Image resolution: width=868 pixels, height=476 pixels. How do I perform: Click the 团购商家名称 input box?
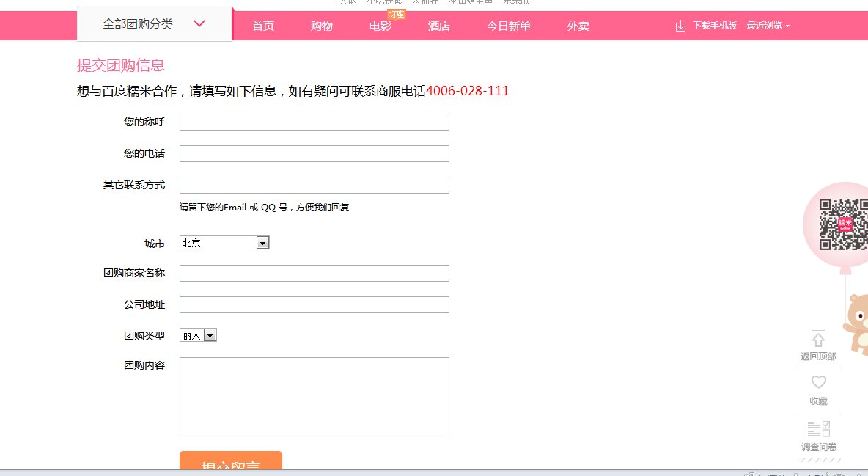(x=314, y=273)
